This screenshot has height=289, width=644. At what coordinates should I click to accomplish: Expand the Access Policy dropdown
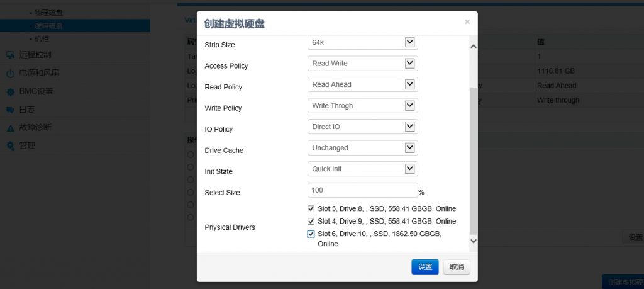409,64
